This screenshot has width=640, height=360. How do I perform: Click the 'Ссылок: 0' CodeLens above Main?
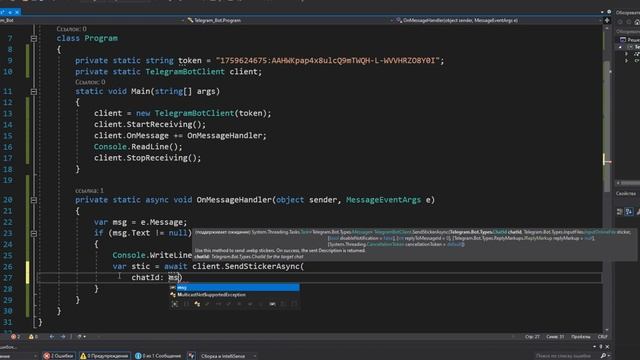pos(90,82)
